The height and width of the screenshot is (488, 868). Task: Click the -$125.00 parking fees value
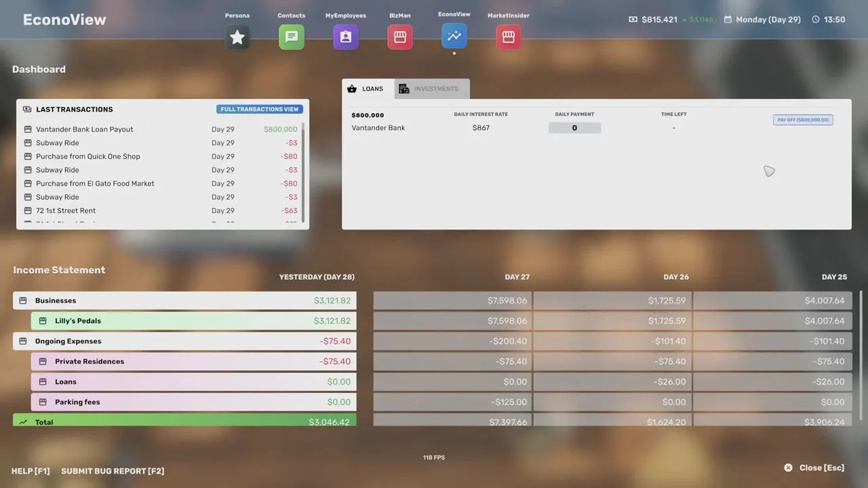[509, 402]
